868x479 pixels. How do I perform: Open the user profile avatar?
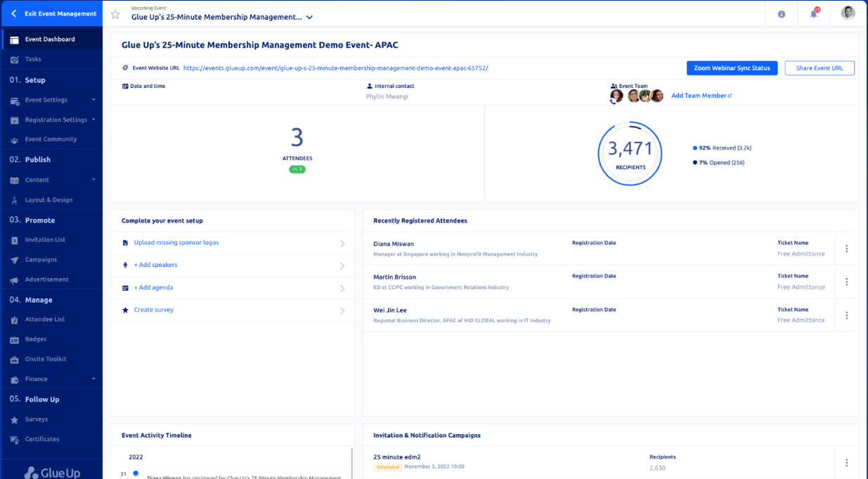848,13
